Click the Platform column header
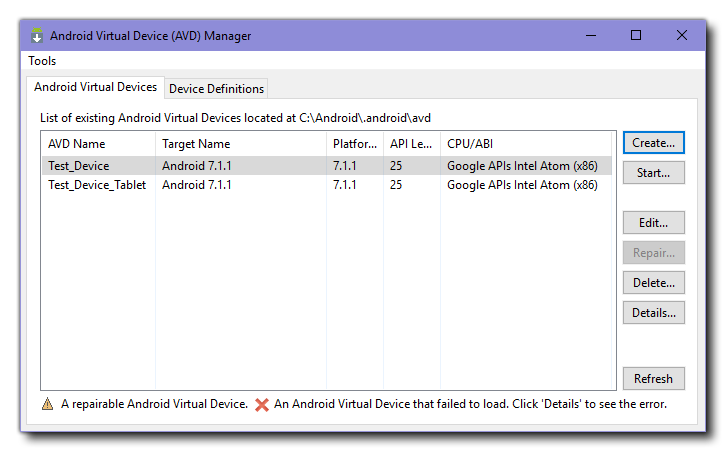 pos(355,144)
